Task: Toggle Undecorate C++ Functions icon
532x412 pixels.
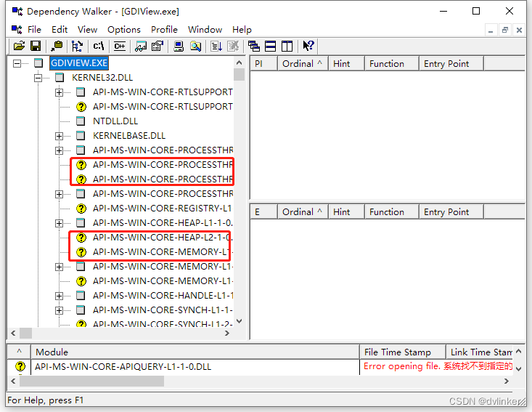Action: tap(120, 46)
